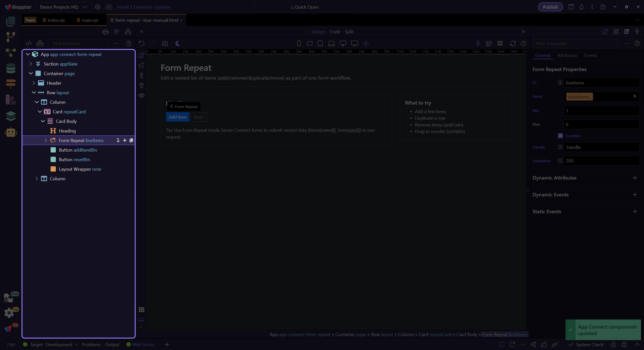The height and width of the screenshot is (350, 644).
Task: Switch to the Code view tab
Action: point(334,32)
